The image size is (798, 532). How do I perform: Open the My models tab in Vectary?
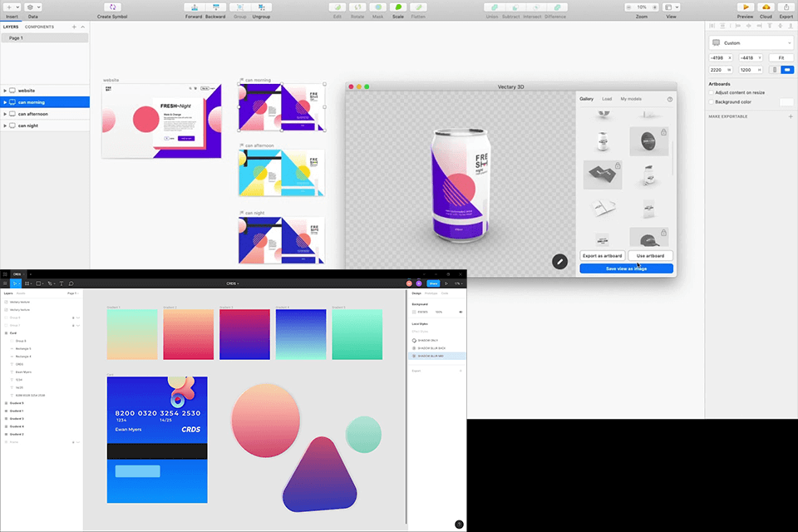(630, 98)
